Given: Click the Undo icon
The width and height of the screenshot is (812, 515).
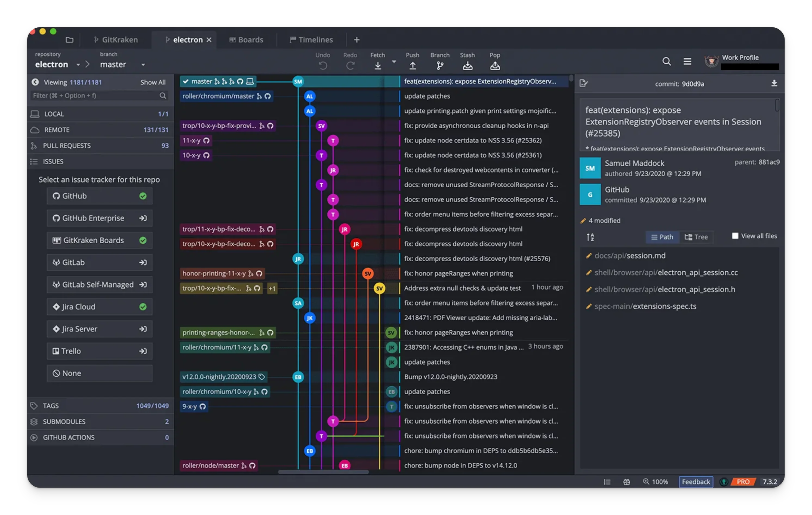Looking at the screenshot, I should (x=322, y=65).
